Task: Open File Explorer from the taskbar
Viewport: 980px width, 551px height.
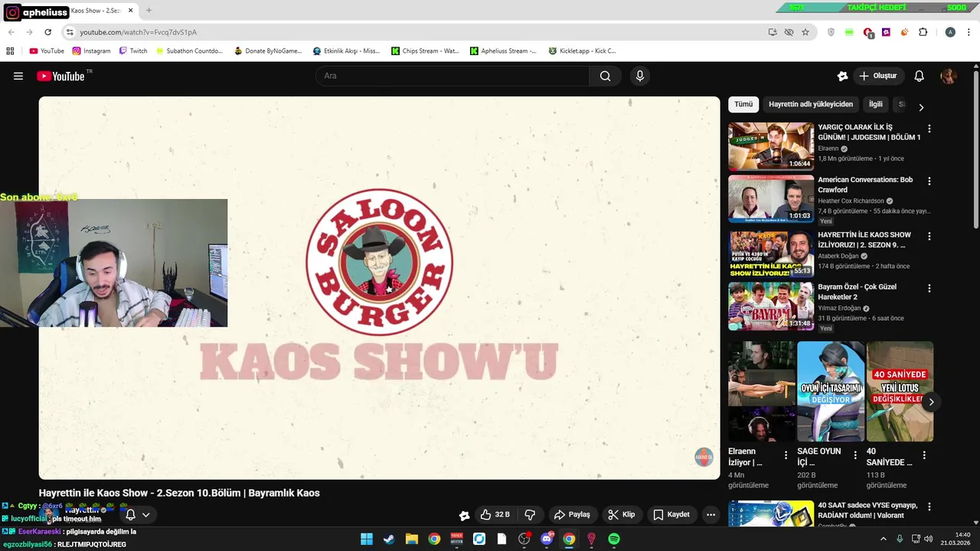Action: pos(412,539)
